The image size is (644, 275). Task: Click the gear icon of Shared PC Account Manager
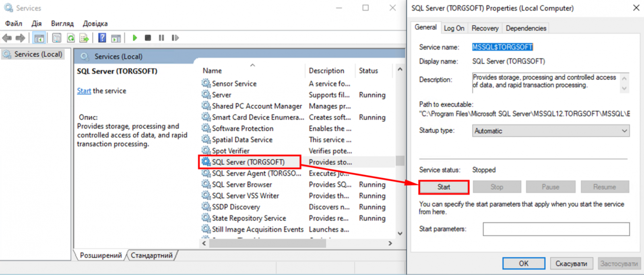click(x=206, y=106)
